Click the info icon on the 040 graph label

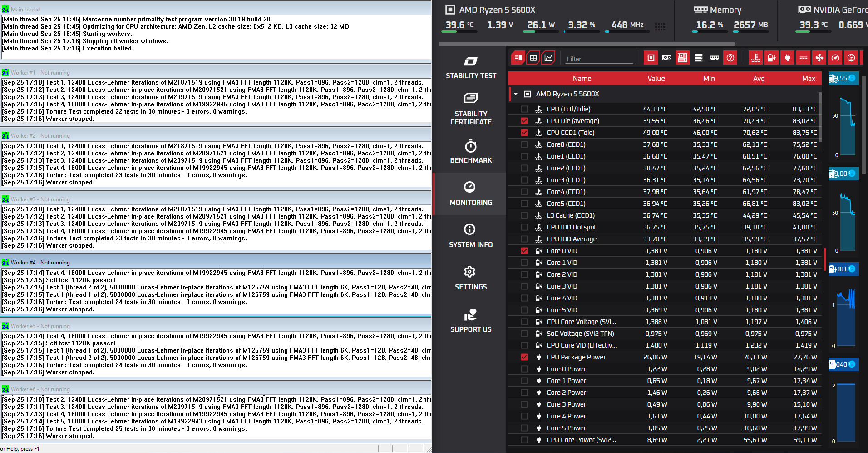coord(852,364)
